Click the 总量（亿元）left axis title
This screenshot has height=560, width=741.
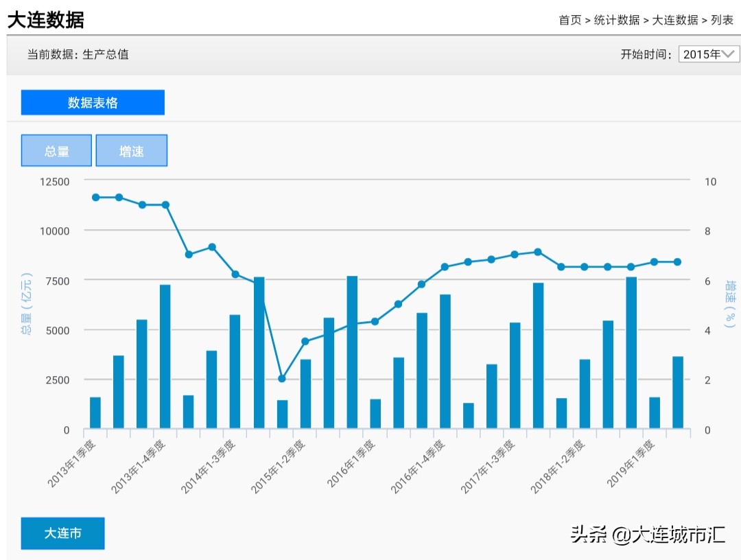click(x=27, y=304)
